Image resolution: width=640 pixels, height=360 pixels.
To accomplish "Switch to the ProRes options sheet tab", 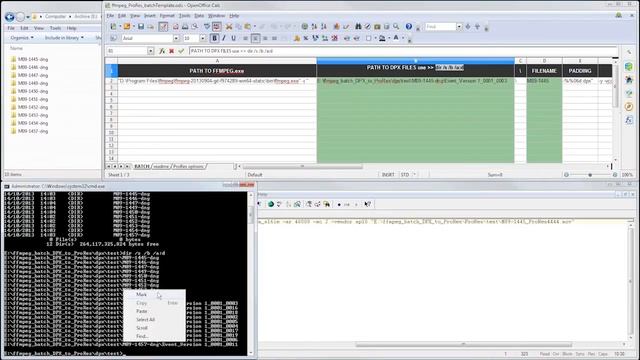I will coord(189,167).
